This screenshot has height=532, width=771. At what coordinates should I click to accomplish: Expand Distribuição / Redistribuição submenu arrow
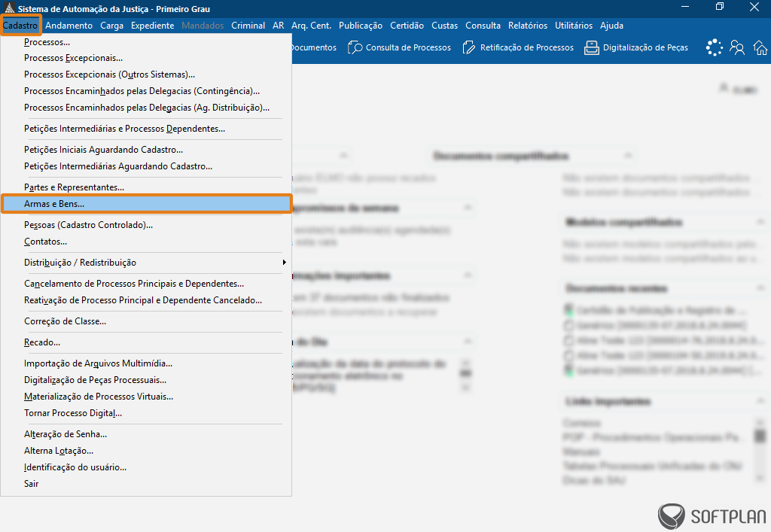pos(284,263)
